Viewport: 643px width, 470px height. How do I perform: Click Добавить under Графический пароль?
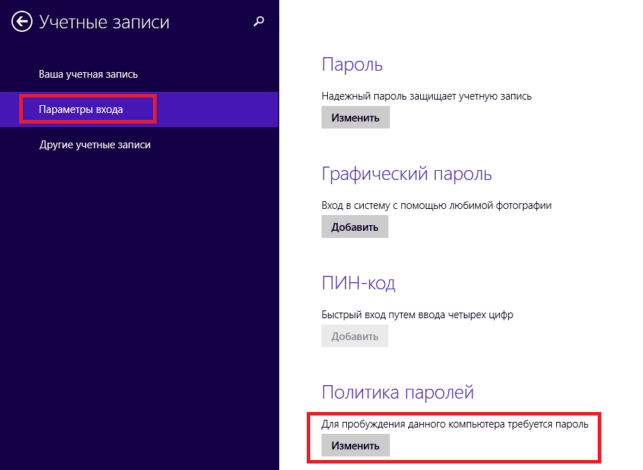click(355, 227)
